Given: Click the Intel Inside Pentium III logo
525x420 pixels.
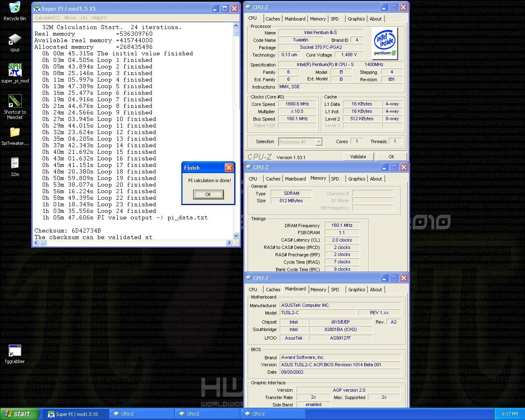Looking at the screenshot, I should click(x=385, y=43).
